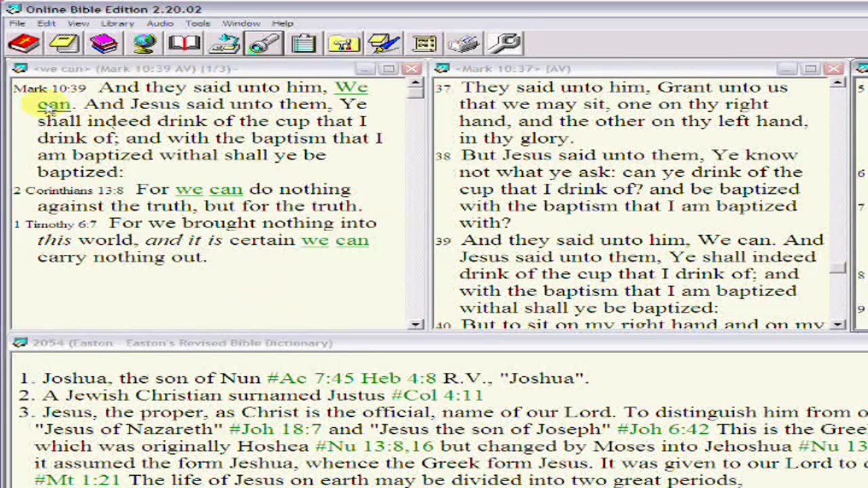Open the Heb 4:8 verse reference
Screen dimensions: 868x488
tap(399, 378)
